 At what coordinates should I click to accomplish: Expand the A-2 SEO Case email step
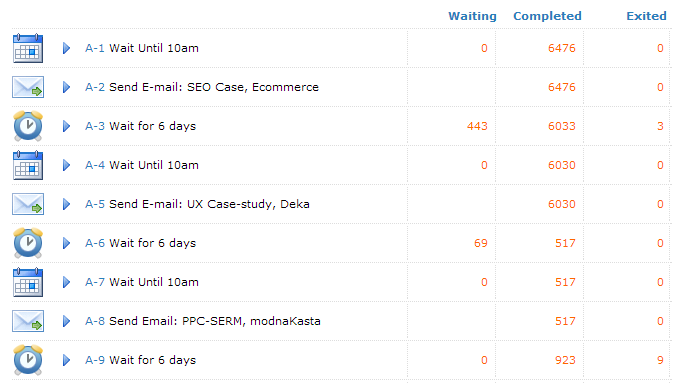point(66,87)
